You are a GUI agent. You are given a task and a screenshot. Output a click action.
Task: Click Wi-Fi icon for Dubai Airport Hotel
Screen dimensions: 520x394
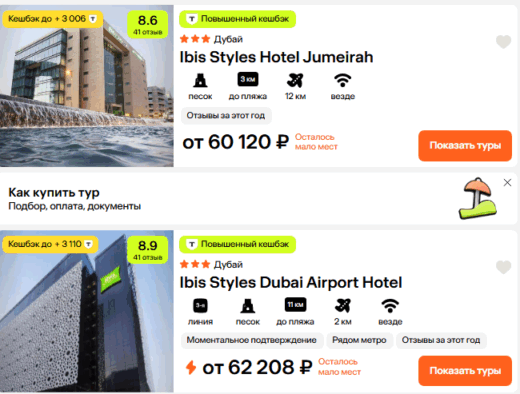(x=390, y=305)
